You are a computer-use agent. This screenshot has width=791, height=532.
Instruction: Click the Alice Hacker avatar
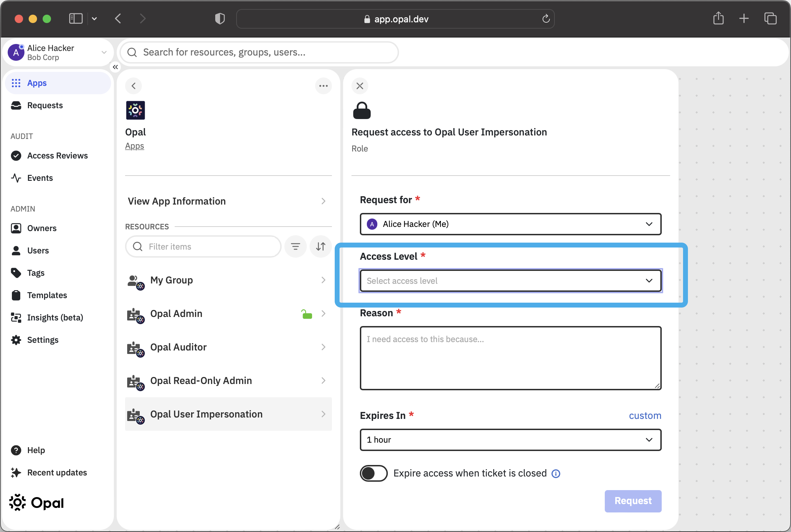tap(16, 52)
